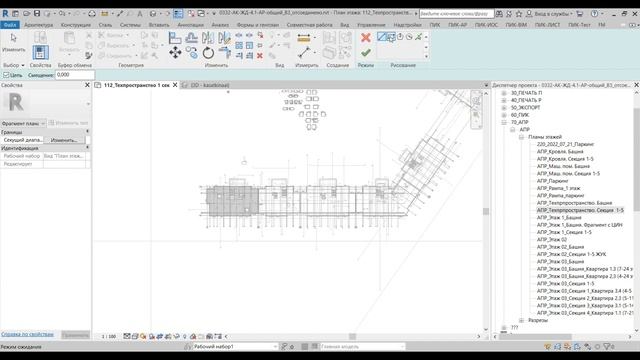The image size is (640, 360).
Task: Click the Modify (Изменить) arrow tool
Action: point(13,43)
